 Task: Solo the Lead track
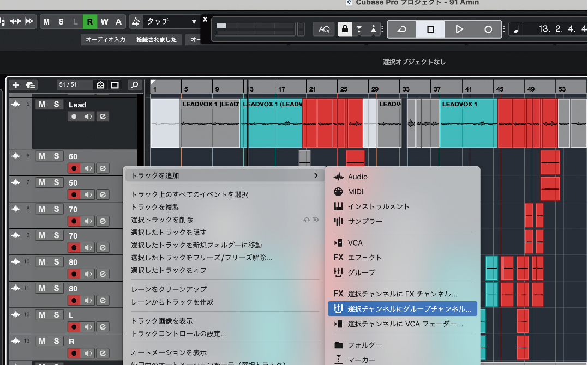pyautogui.click(x=56, y=105)
